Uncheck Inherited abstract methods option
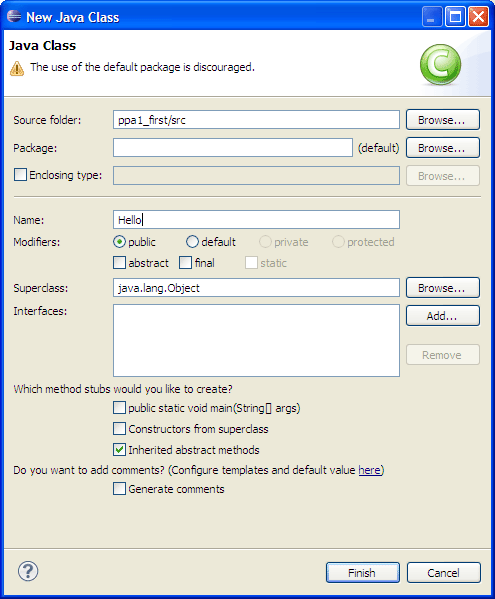 pyautogui.click(x=119, y=450)
